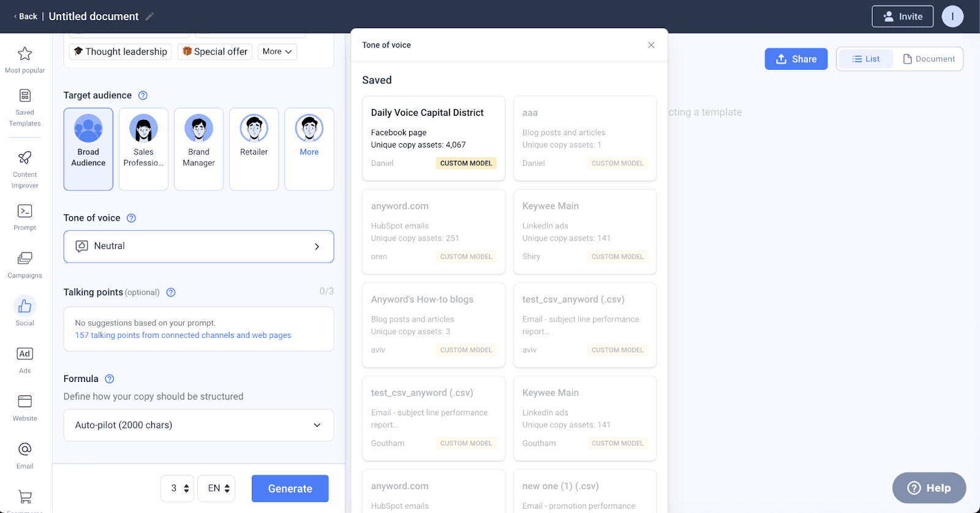Show Target audience help tooltip
Viewport: 980px width, 513px height.
[143, 95]
